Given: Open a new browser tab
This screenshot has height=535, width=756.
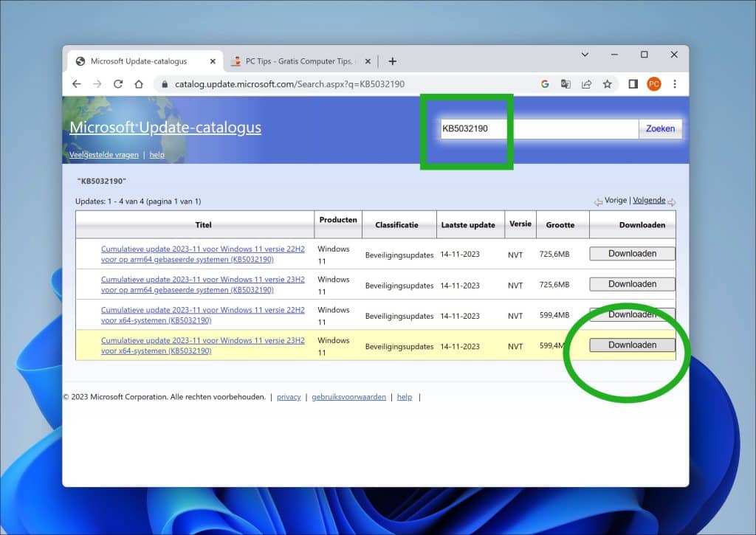Looking at the screenshot, I should (x=393, y=61).
